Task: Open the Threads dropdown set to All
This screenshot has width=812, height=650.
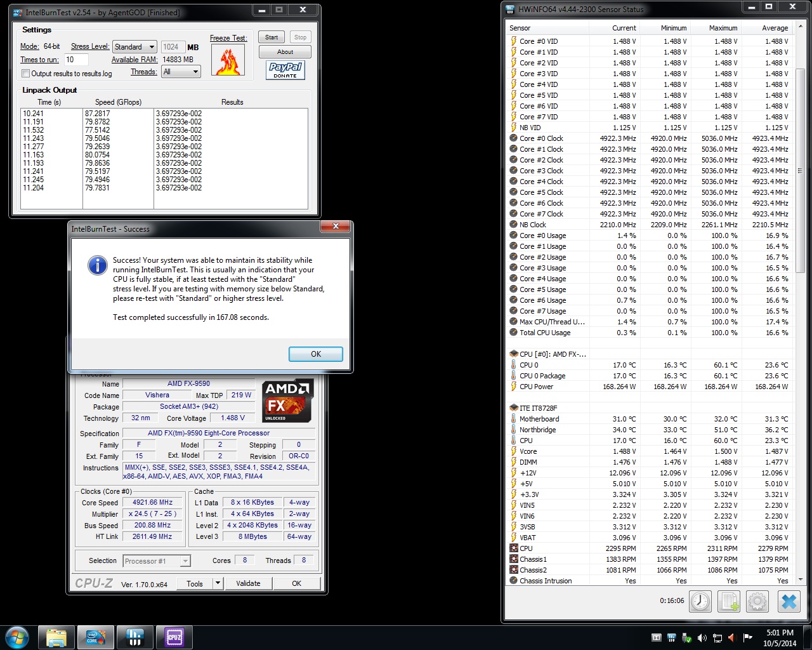Action: (181, 72)
